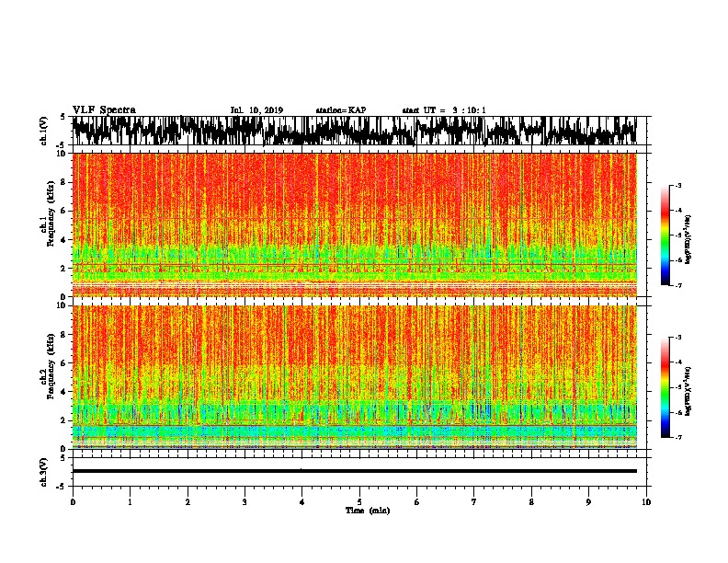The image size is (728, 563).
Task: Click time axis tick label "7"
Action: [x=474, y=502]
